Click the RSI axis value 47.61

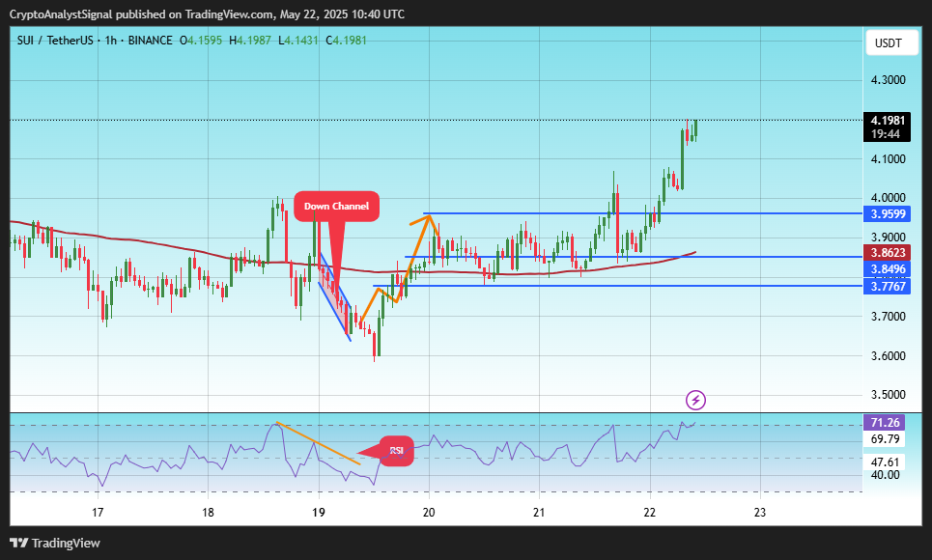pyautogui.click(x=885, y=462)
